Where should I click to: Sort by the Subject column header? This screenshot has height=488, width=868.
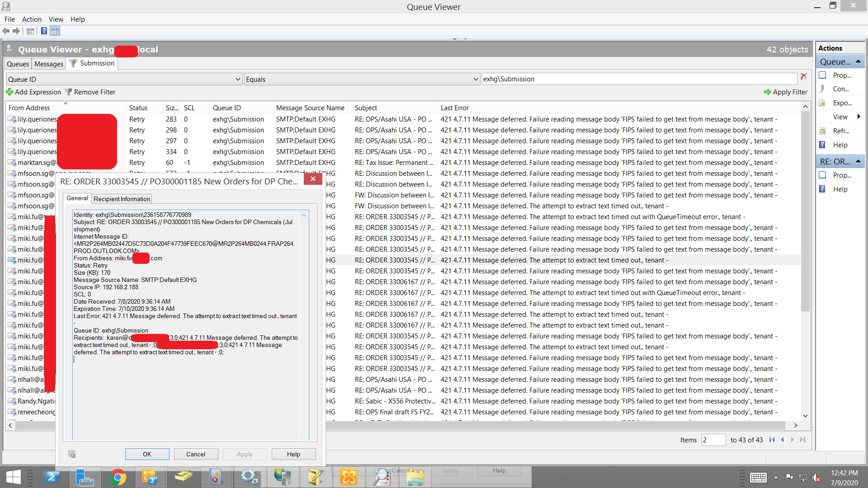[395, 108]
